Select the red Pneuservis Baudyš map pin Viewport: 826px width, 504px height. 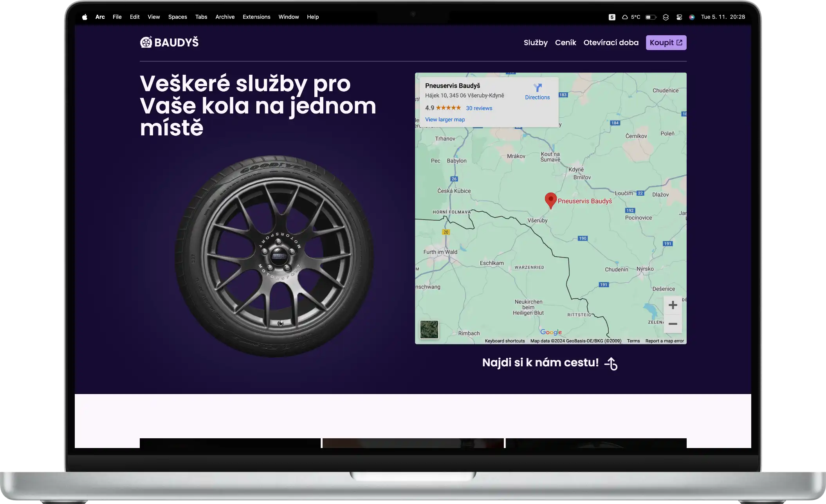550,200
